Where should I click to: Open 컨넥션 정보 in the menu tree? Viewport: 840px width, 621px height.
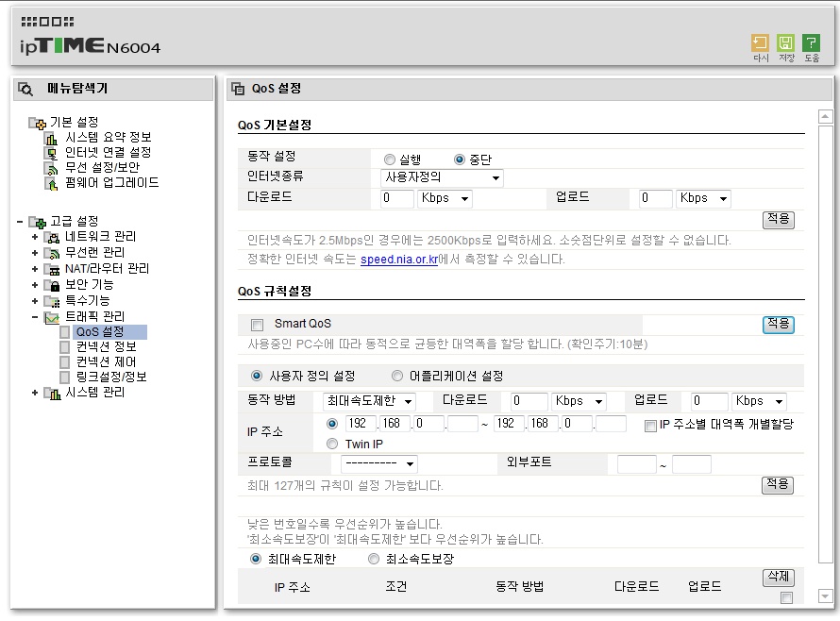tap(106, 346)
